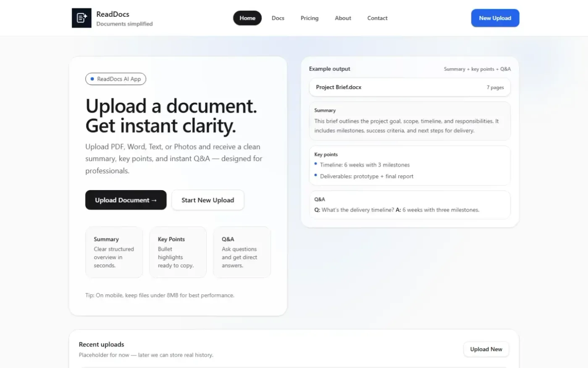
Task: Select the Summary feature card
Action: (114, 252)
